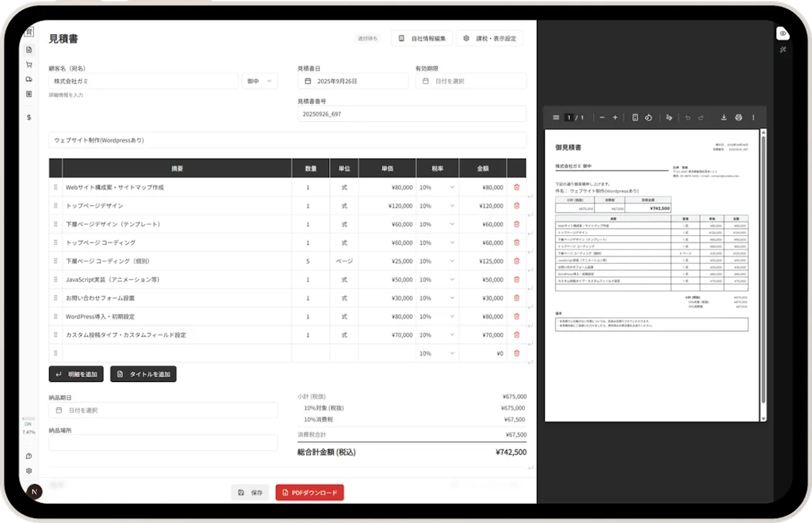Open the 課税・表示設定 settings
Screen dimensions: 812x523
(x=489, y=38)
